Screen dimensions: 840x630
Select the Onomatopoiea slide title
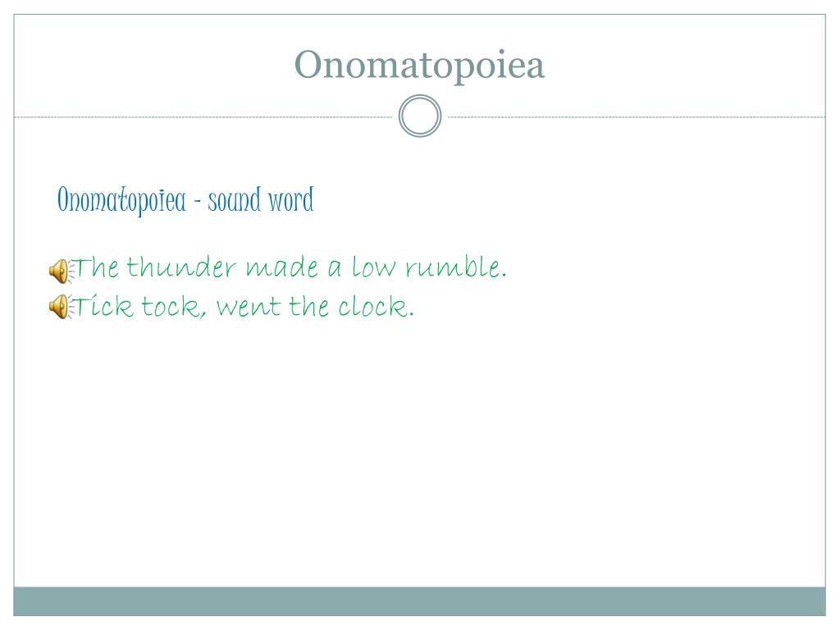(x=419, y=64)
